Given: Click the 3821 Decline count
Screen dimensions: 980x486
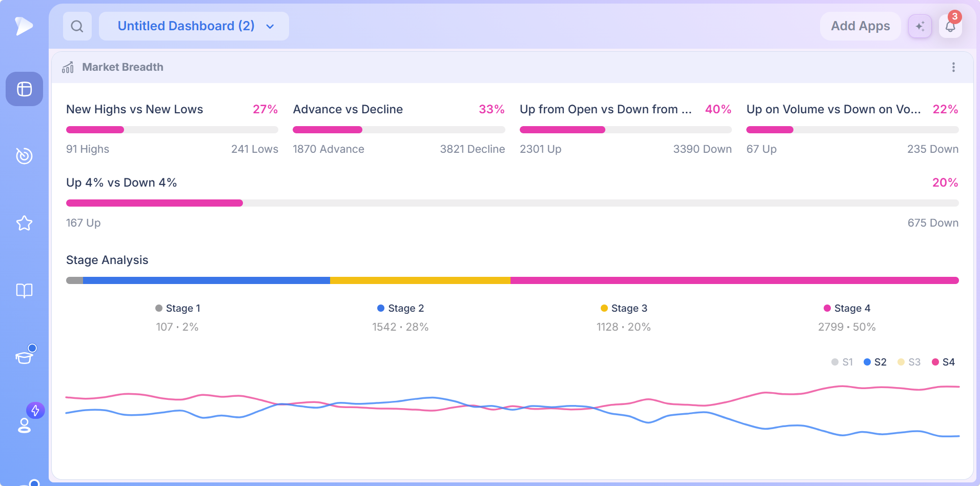Looking at the screenshot, I should coord(473,149).
